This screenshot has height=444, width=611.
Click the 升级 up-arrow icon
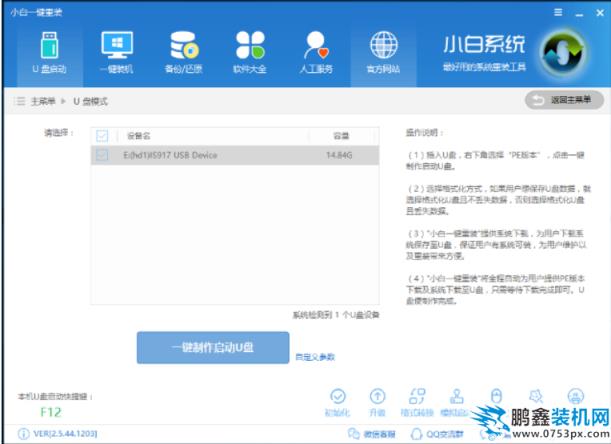377,396
